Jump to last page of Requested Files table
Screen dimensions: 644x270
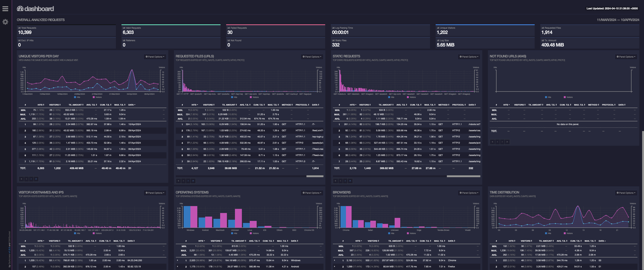193,181
